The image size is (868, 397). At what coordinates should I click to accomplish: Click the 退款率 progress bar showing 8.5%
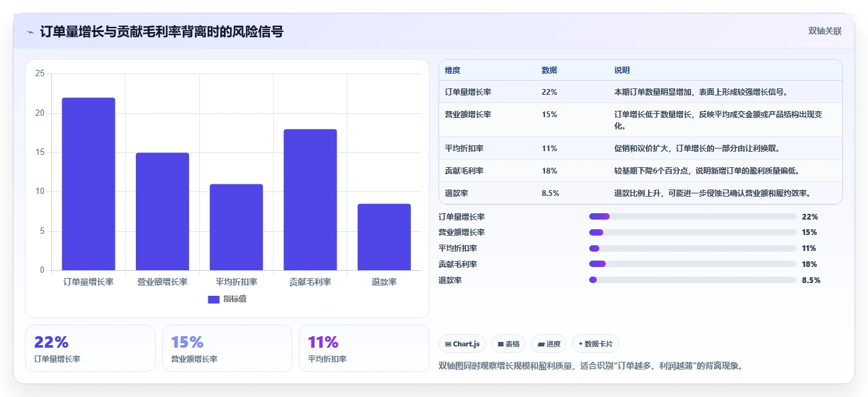point(693,280)
